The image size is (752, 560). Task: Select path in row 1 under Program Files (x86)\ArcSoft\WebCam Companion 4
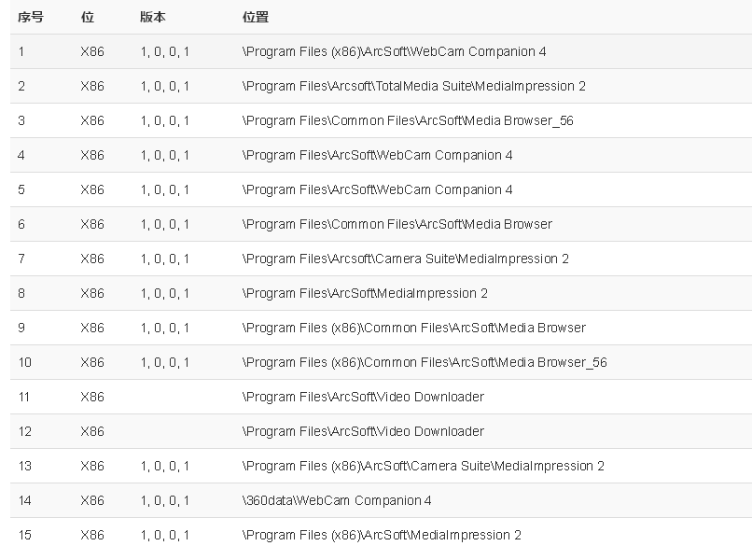pyautogui.click(x=395, y=51)
